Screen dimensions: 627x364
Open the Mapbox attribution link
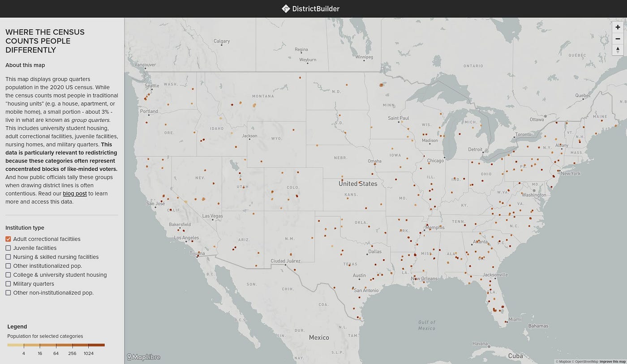click(563, 361)
